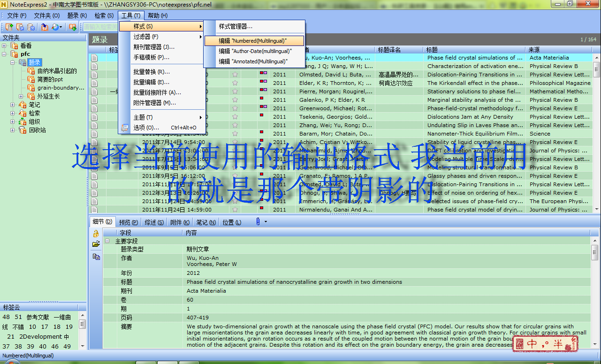The width and height of the screenshot is (601, 364).
Task: Click the tag cloud panel scrollbar
Action: tap(83, 331)
